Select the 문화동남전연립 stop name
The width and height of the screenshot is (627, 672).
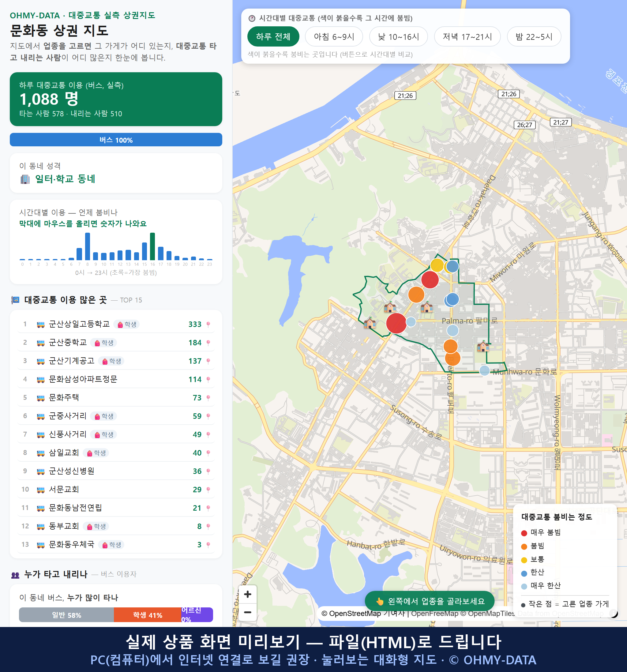[x=75, y=508]
